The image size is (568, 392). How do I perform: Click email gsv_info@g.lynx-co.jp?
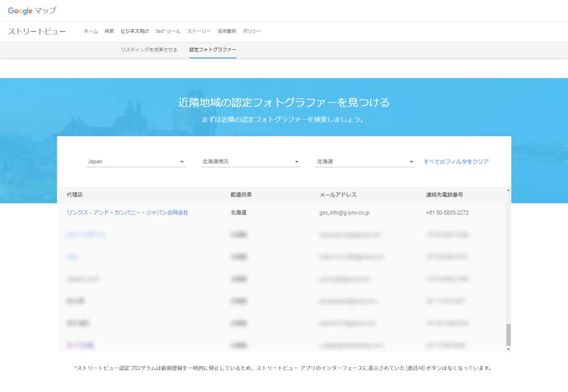[x=345, y=213]
